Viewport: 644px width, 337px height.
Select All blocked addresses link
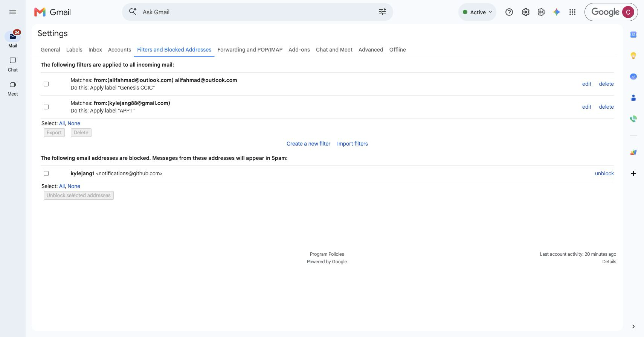point(62,186)
